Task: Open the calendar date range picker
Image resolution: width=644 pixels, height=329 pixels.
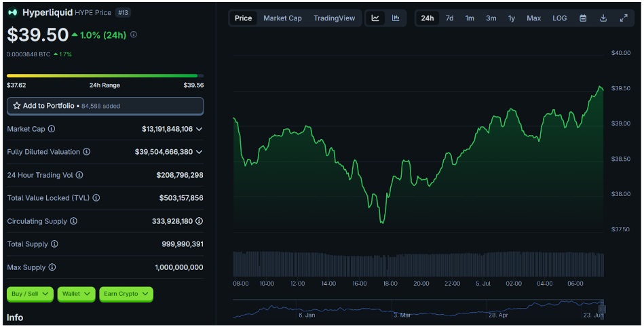Action: 583,18
